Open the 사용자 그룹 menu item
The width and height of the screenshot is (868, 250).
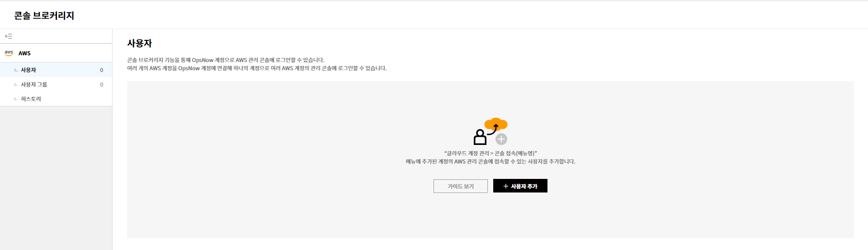coord(34,85)
